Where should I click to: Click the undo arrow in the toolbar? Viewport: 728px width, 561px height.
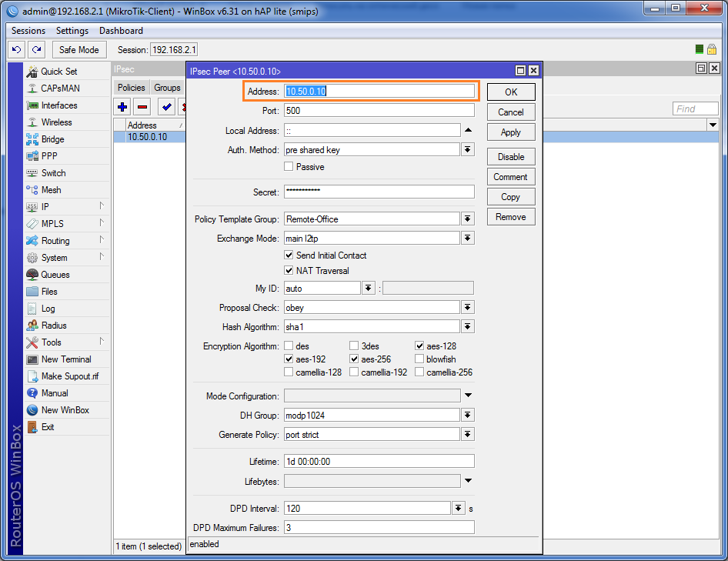click(x=17, y=49)
